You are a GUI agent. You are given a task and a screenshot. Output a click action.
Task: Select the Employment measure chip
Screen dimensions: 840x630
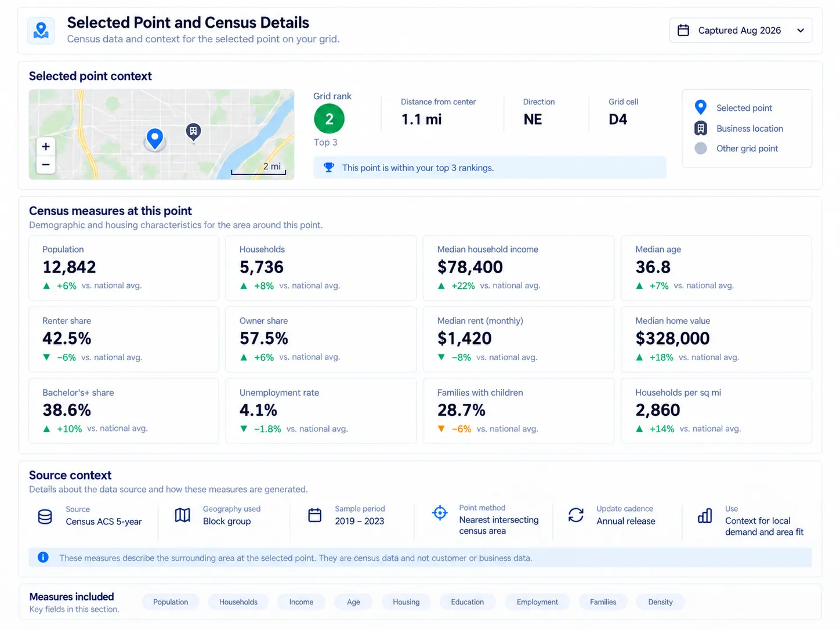click(x=537, y=602)
